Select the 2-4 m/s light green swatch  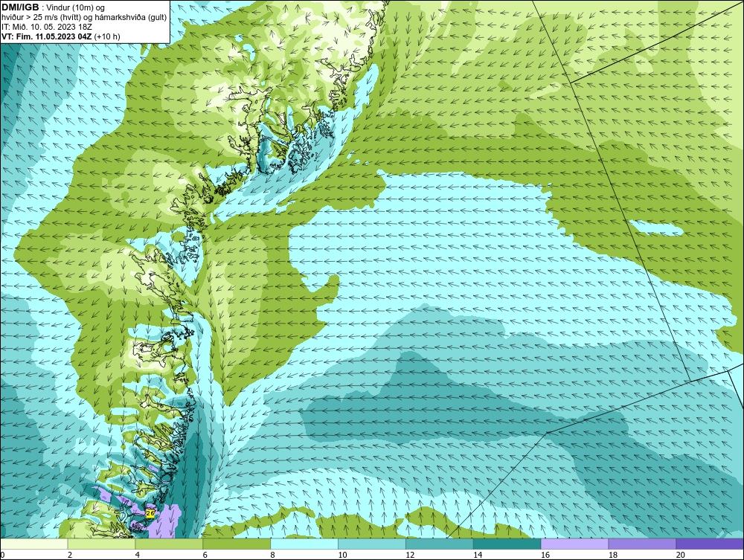tap(101, 544)
